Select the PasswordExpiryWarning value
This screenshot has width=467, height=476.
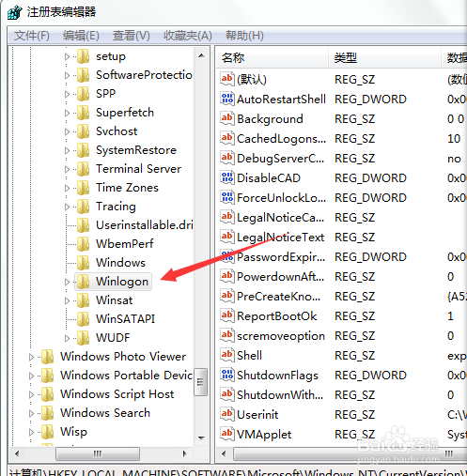coord(281,257)
